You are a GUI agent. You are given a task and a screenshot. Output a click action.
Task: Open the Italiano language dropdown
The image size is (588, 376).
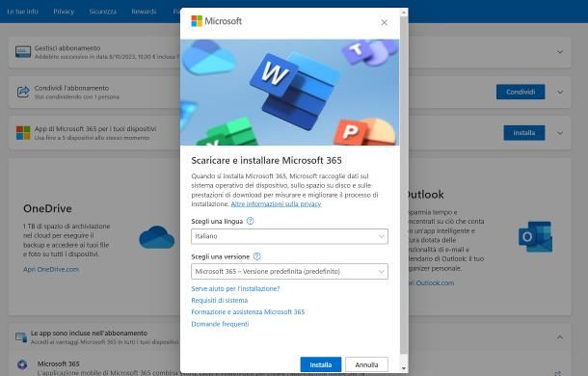point(289,236)
